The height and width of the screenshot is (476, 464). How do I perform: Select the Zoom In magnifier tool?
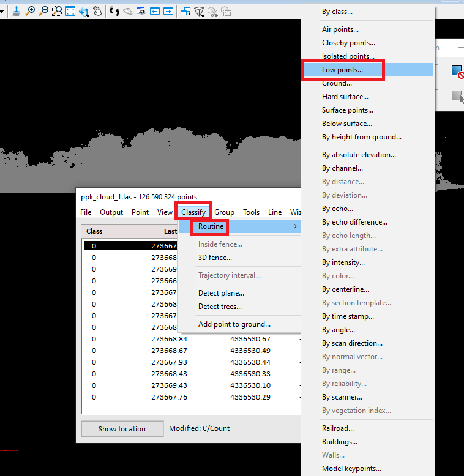[x=30, y=10]
